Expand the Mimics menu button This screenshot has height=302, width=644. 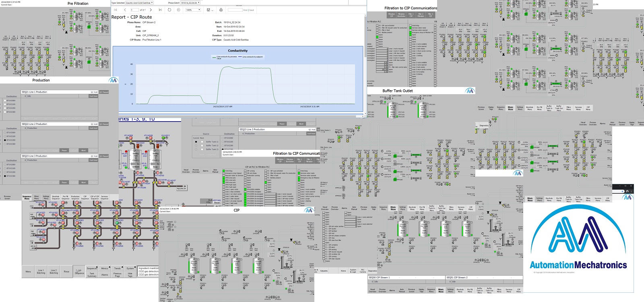pyautogui.click(x=105, y=268)
